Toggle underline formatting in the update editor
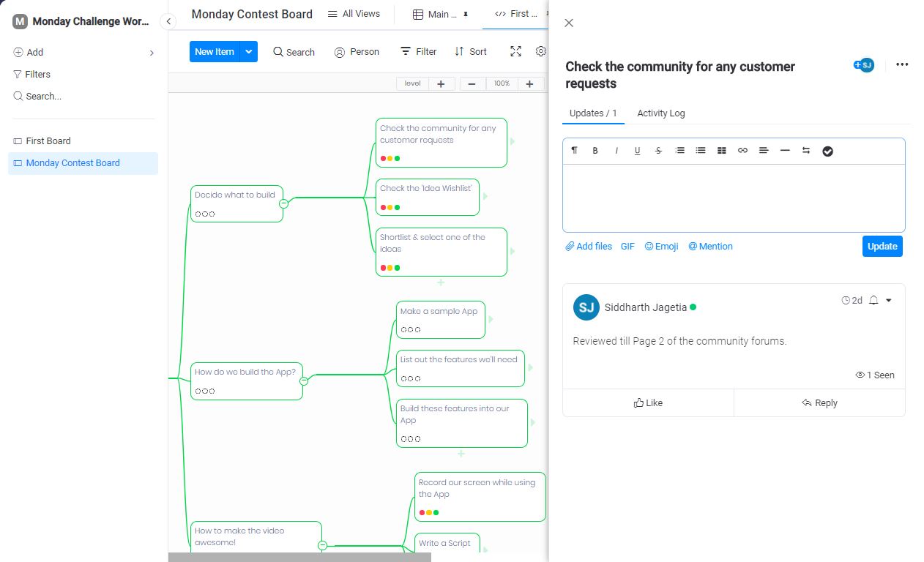The width and height of the screenshot is (924, 562). 637,150
